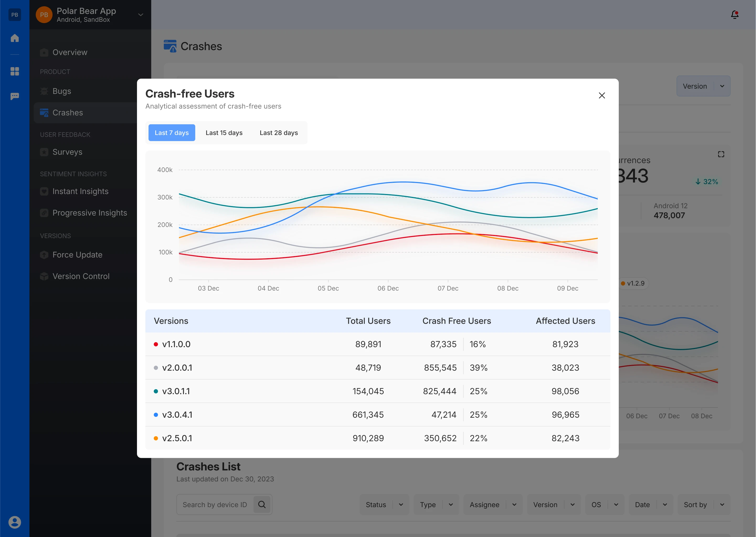Click the 32% decrease indicator
This screenshot has height=537, width=756.
click(707, 182)
